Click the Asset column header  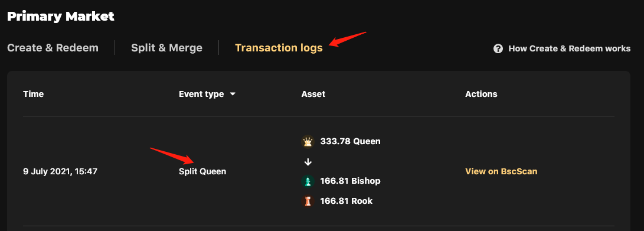point(313,94)
